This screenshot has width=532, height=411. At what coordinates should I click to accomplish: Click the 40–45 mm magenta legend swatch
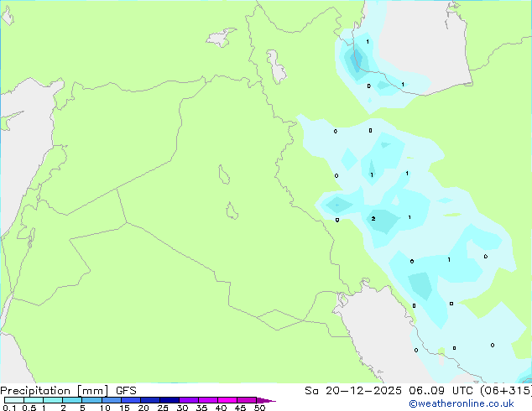click(227, 400)
